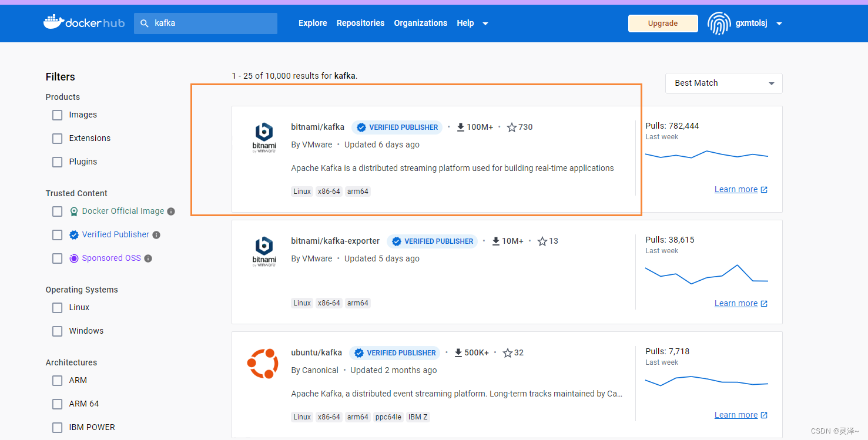The height and width of the screenshot is (440, 868).
Task: Check the Docker Official Image filter
Action: coord(57,211)
